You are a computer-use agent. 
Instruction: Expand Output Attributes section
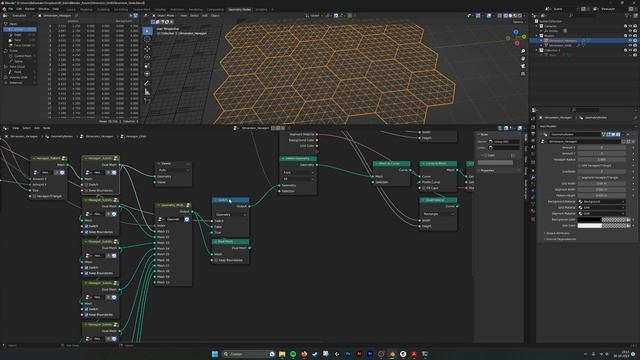(558, 233)
